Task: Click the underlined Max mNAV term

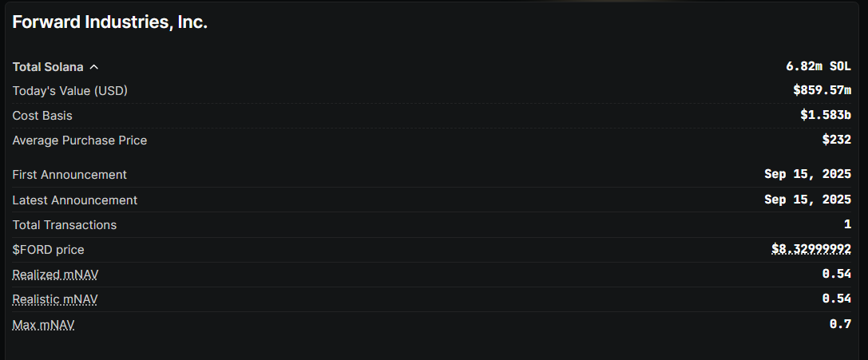Action: click(x=44, y=325)
